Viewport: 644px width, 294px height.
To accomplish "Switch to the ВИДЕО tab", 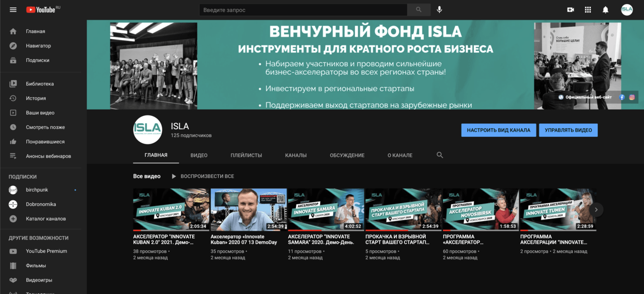I will [x=199, y=155].
